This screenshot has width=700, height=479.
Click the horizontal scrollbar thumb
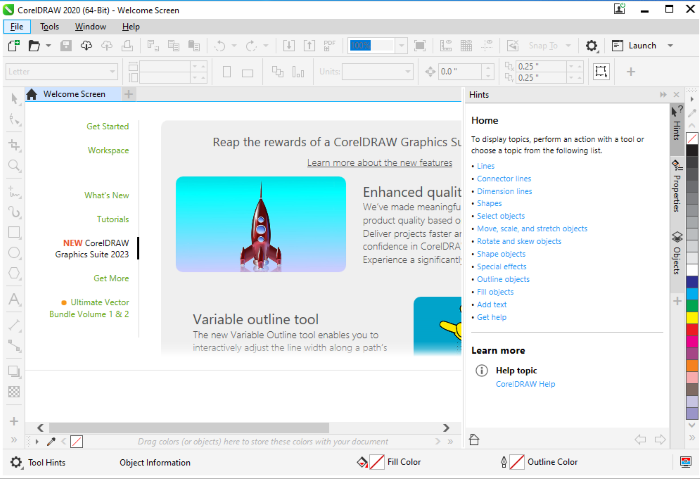point(189,428)
